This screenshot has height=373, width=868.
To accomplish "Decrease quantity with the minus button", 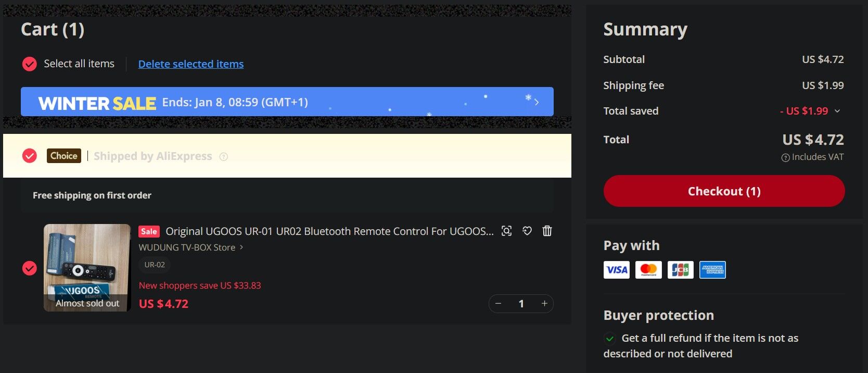I will tap(499, 304).
